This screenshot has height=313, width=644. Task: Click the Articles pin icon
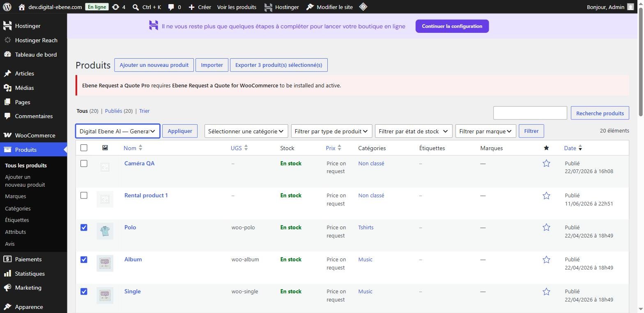click(x=7, y=73)
